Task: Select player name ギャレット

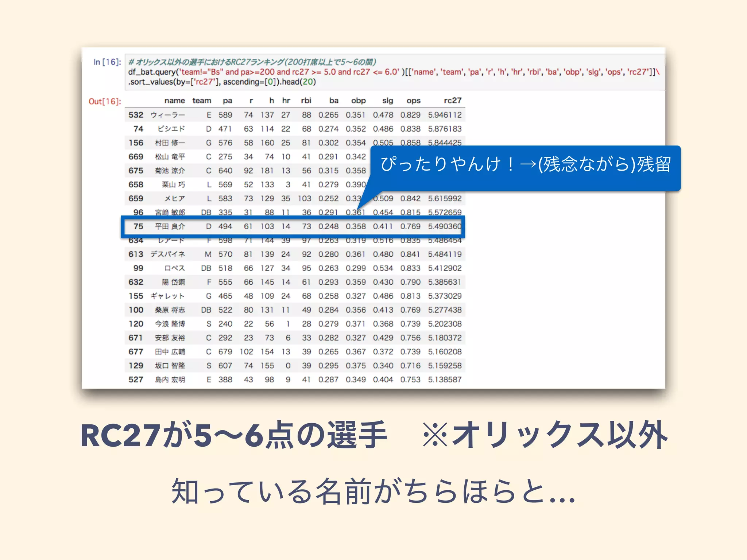Action: tap(168, 296)
